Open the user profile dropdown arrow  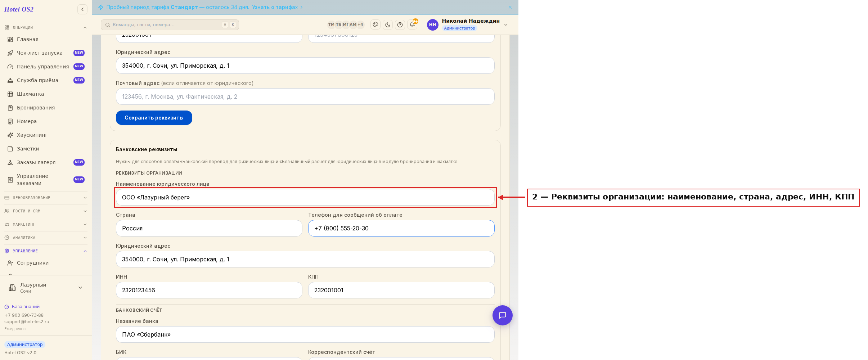coord(506,25)
